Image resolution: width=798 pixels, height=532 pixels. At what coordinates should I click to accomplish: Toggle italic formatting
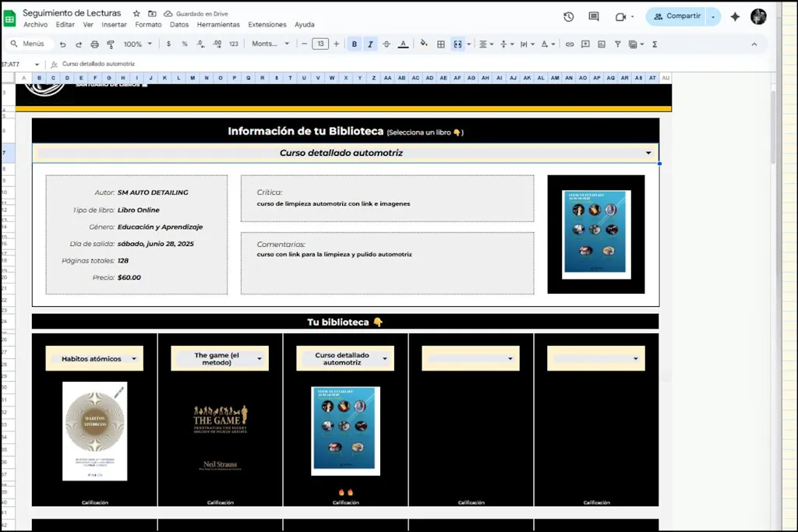[370, 44]
